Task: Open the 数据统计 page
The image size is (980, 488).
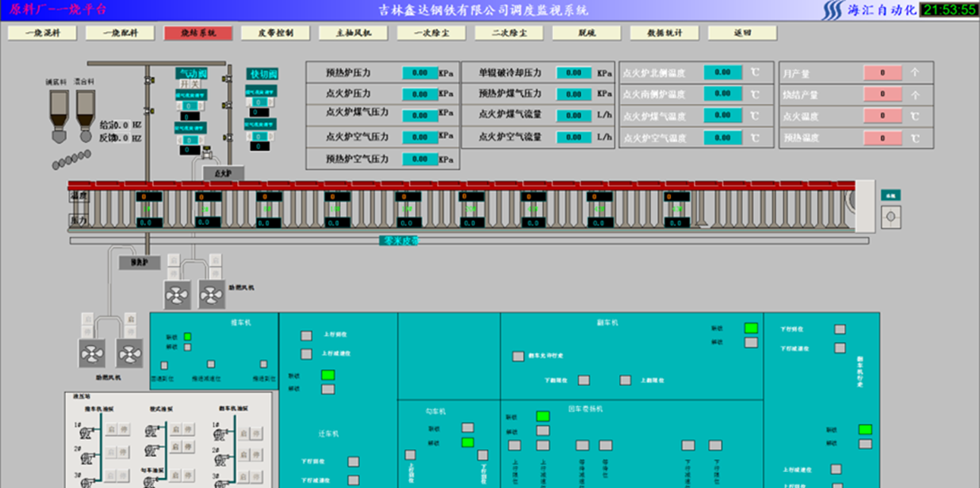Action: tap(665, 33)
